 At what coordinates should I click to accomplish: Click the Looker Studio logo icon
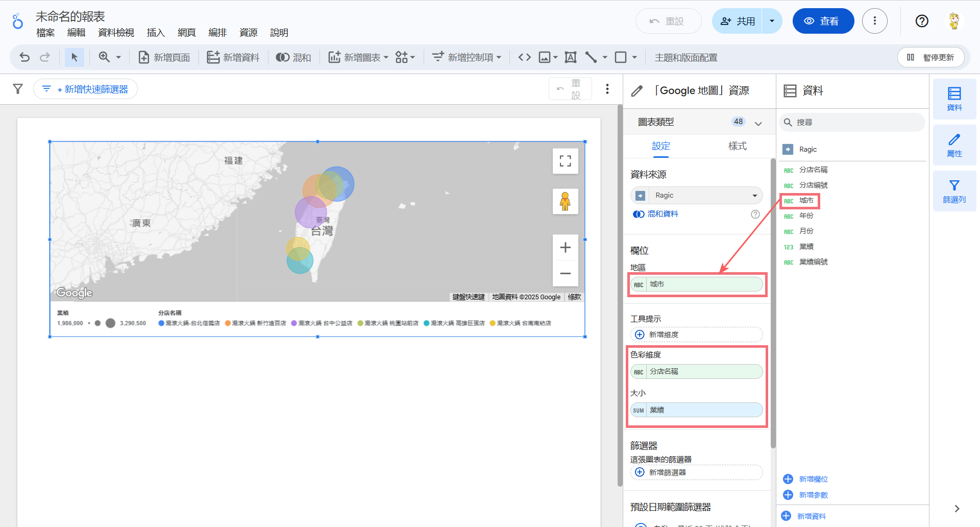[x=18, y=21]
